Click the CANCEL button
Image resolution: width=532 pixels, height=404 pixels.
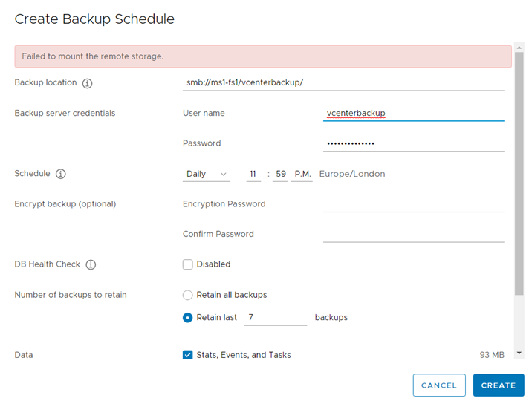(x=439, y=385)
